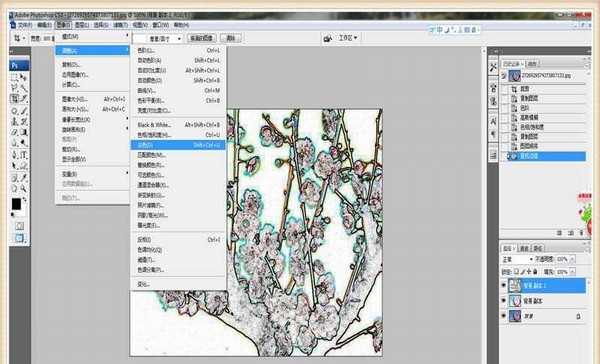Image resolution: width=600 pixels, height=364 pixels.
Task: Select the Rectangular Marquee tool
Action: click(x=14, y=78)
